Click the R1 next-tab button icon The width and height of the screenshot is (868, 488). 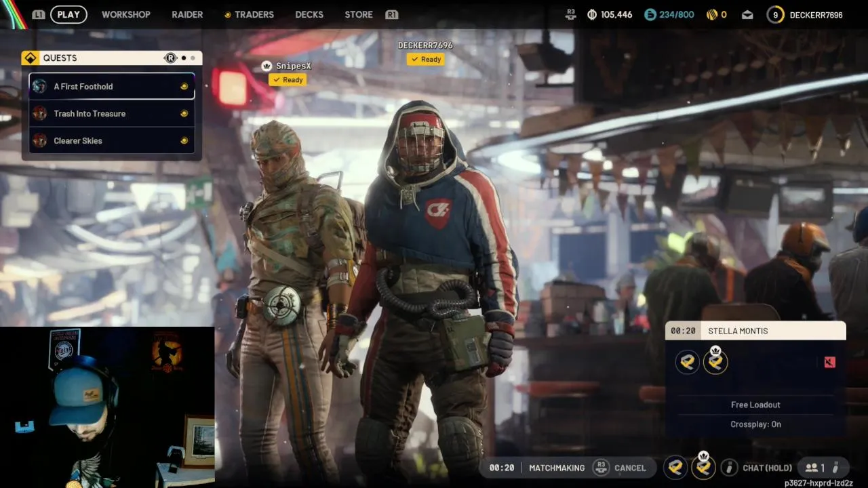391,14
